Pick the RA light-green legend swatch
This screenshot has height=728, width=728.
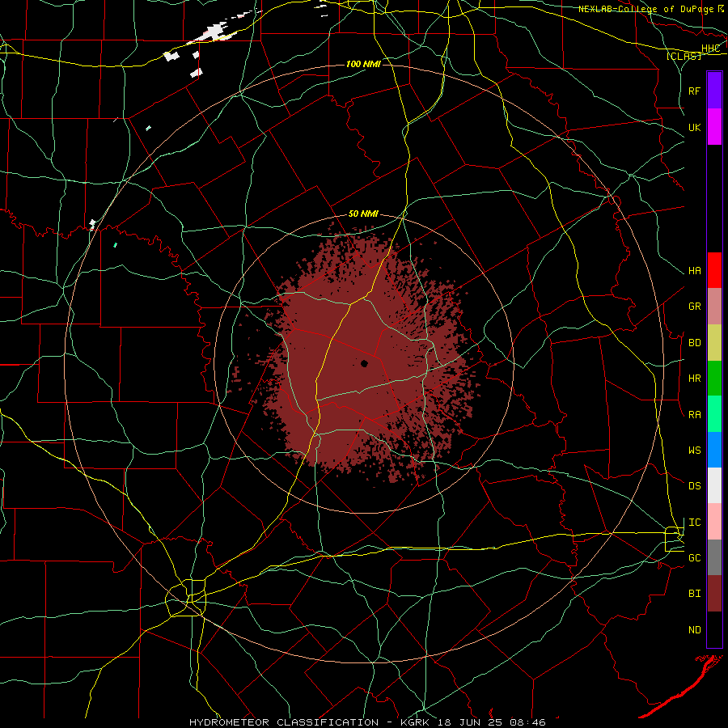coord(714,414)
